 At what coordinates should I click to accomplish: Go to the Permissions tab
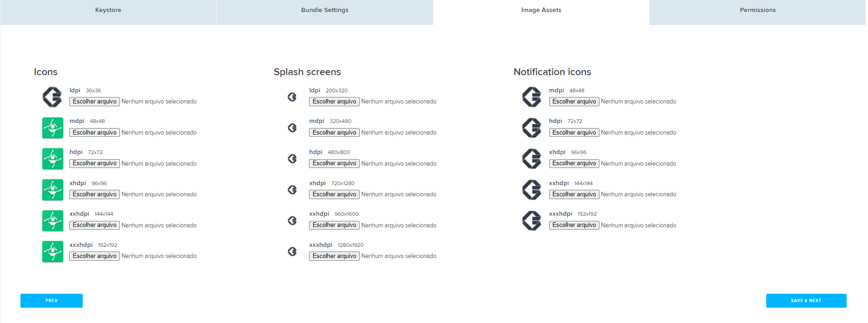757,12
